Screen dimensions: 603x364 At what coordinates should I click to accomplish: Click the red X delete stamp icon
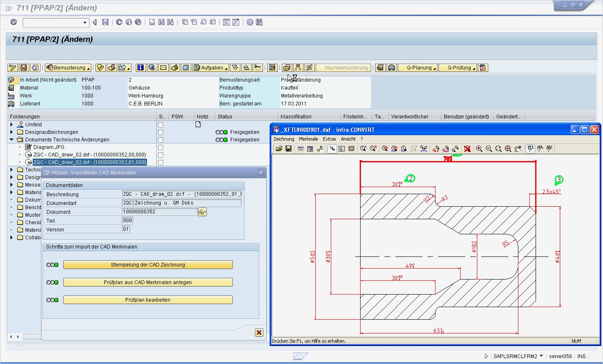click(467, 149)
